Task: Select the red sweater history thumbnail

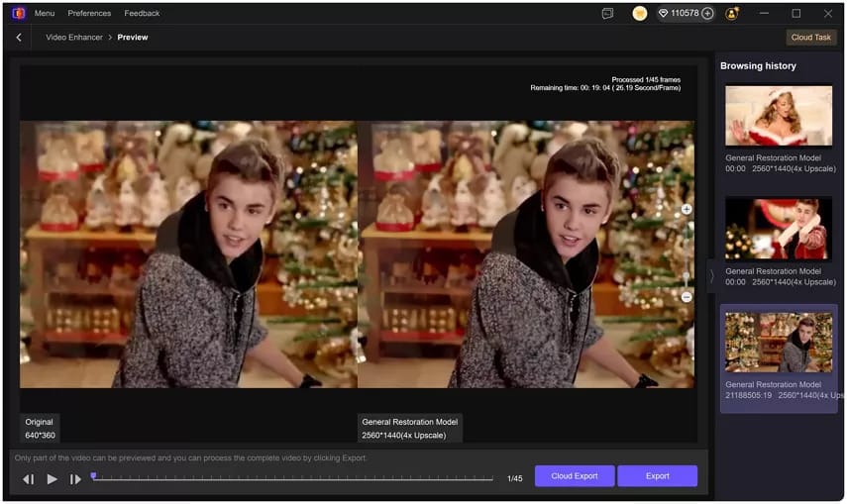Action: coord(779,229)
